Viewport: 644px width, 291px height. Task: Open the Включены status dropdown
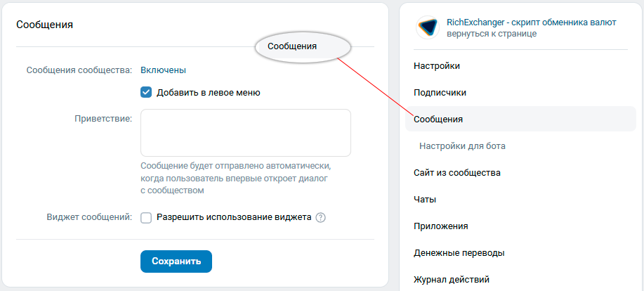click(x=163, y=70)
